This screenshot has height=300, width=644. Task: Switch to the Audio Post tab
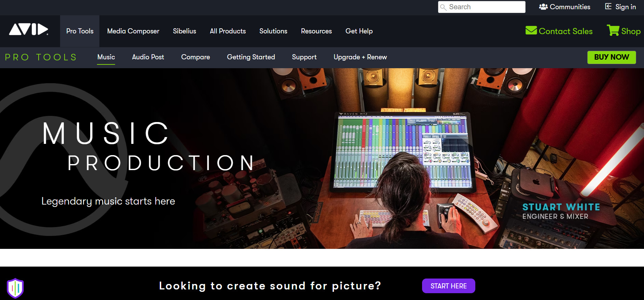pyautogui.click(x=148, y=57)
